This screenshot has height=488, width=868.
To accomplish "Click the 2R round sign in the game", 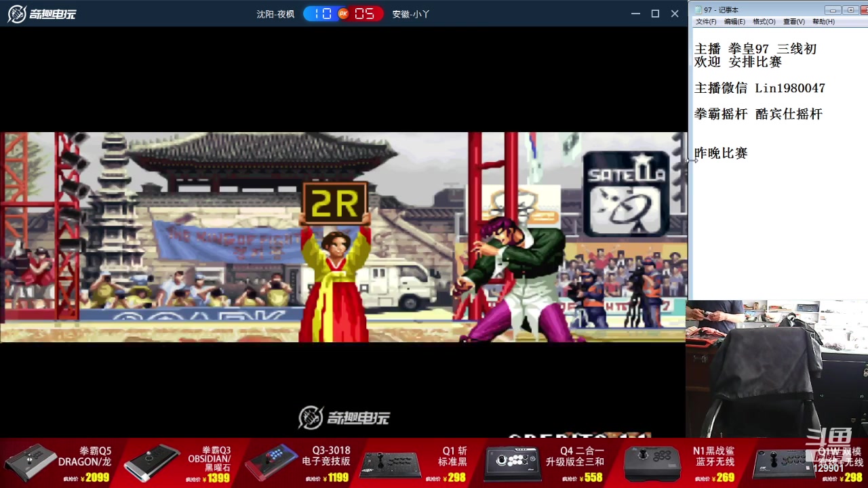I will (335, 203).
